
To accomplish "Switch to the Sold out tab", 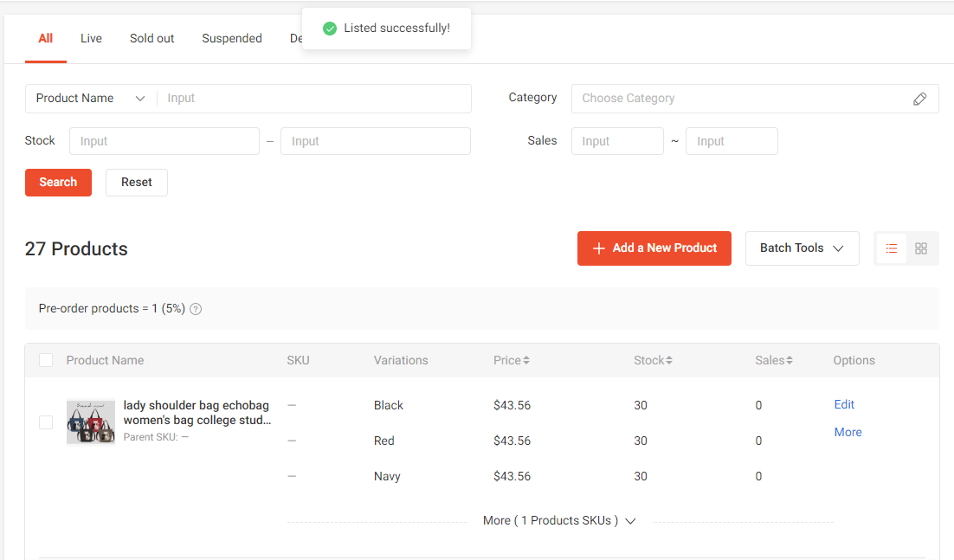I will (x=152, y=38).
